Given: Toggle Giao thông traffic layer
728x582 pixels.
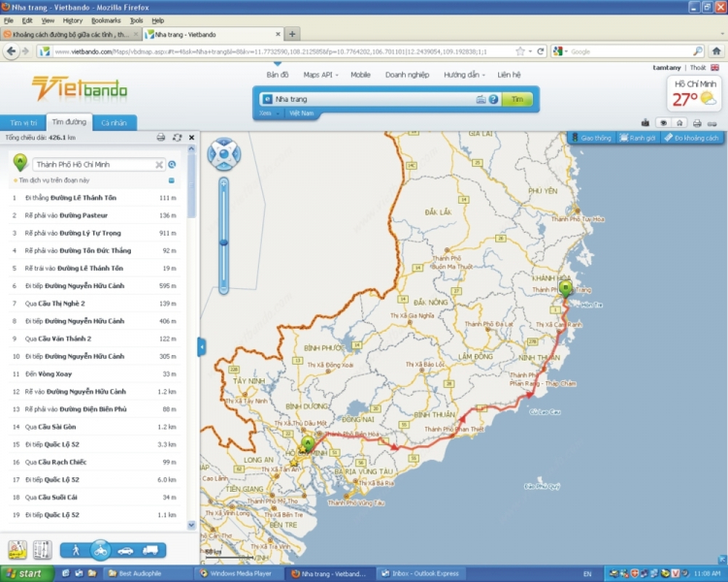Looking at the screenshot, I should [591, 138].
